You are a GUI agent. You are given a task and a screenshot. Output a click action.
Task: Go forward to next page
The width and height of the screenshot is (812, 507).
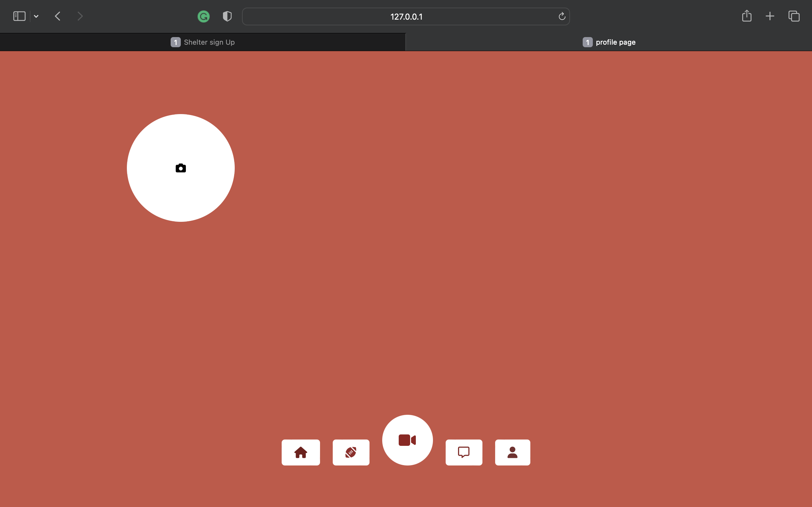pos(80,16)
